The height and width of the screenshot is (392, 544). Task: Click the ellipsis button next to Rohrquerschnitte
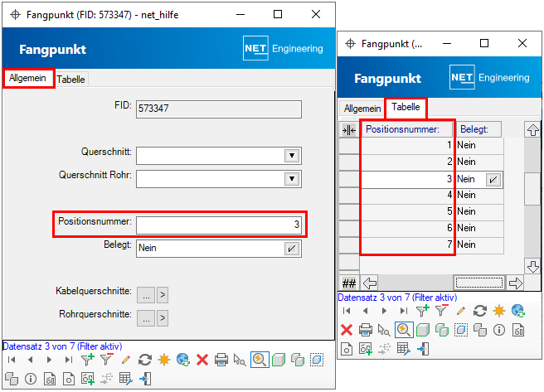click(146, 317)
